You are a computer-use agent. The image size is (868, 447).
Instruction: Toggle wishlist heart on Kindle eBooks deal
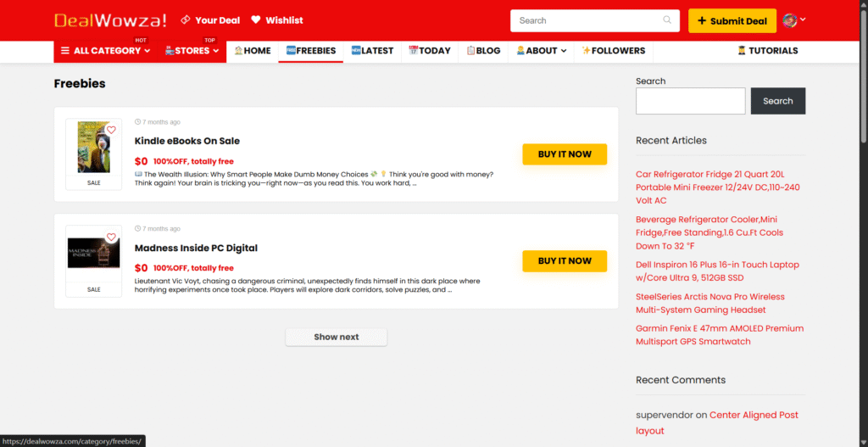[111, 131]
